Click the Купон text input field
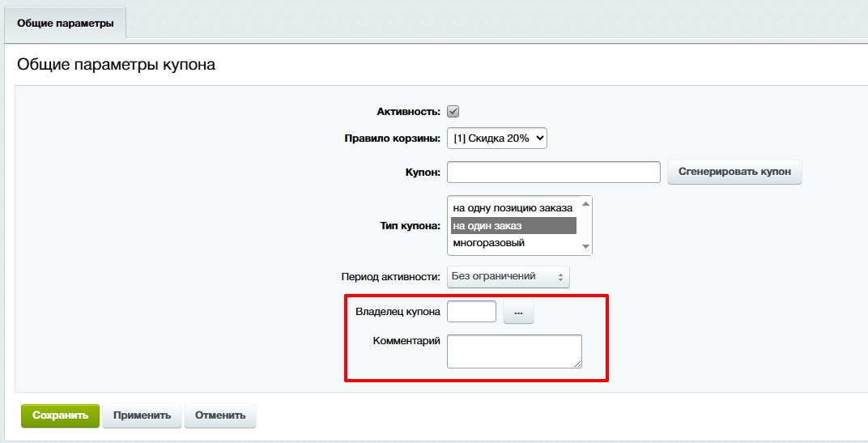868x443 pixels. point(554,173)
